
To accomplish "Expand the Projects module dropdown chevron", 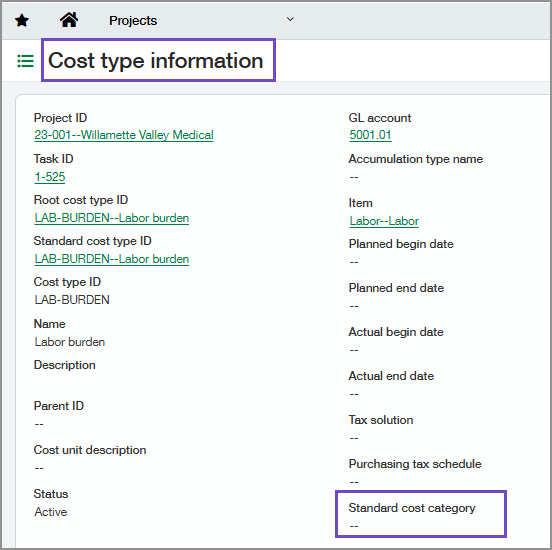I will [290, 19].
